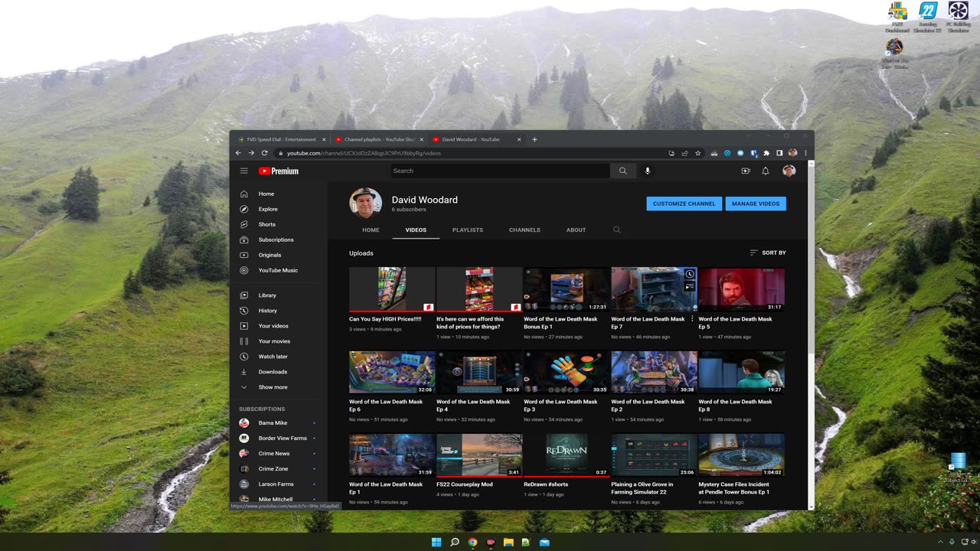The width and height of the screenshot is (980, 551).
Task: Reload the page with the refresh icon
Action: [265, 153]
